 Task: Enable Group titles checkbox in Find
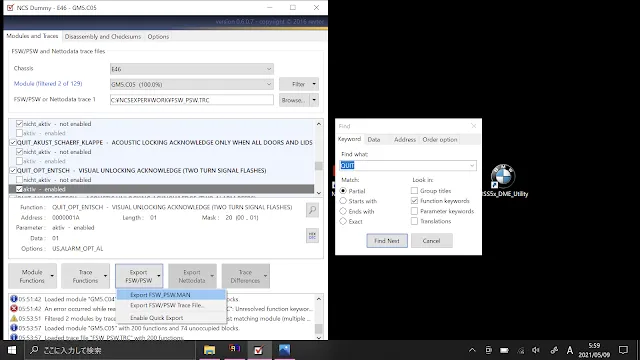414,191
